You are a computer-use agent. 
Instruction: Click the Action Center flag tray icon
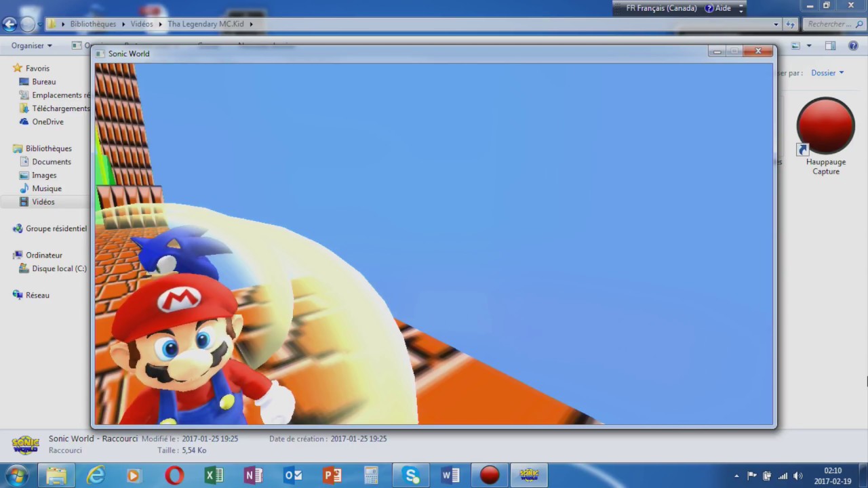coord(752,476)
